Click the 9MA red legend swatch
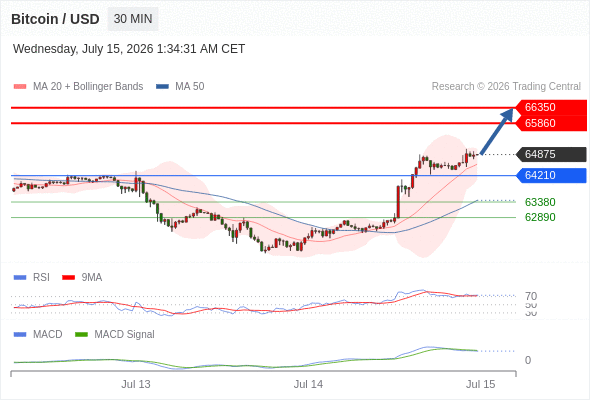The width and height of the screenshot is (590, 400). (68, 278)
